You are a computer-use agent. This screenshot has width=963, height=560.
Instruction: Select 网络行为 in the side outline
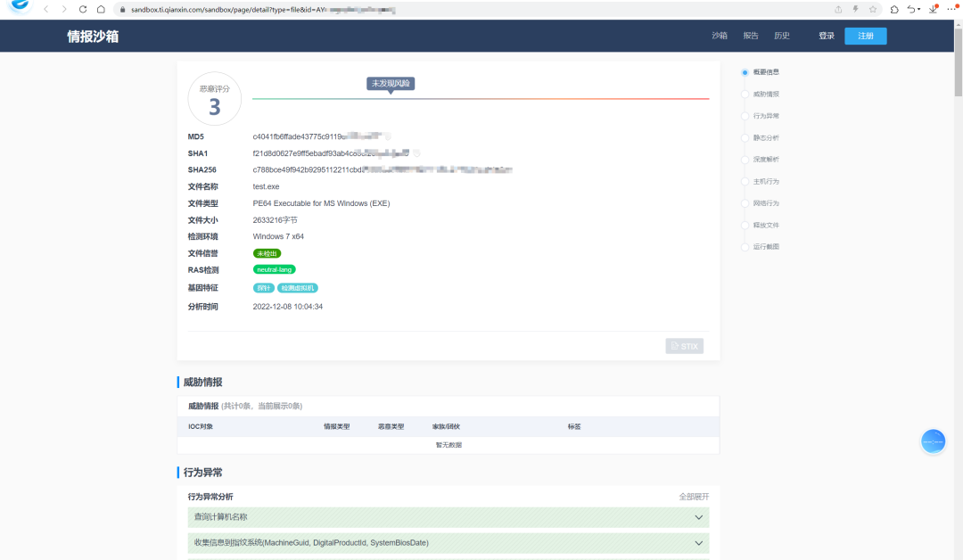766,203
